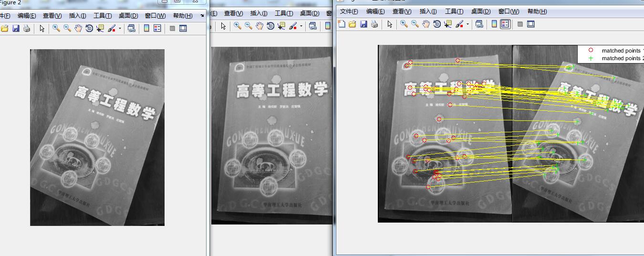Open 窗口(W) menu in matched points window
The image size is (644, 256).
coord(509,11)
